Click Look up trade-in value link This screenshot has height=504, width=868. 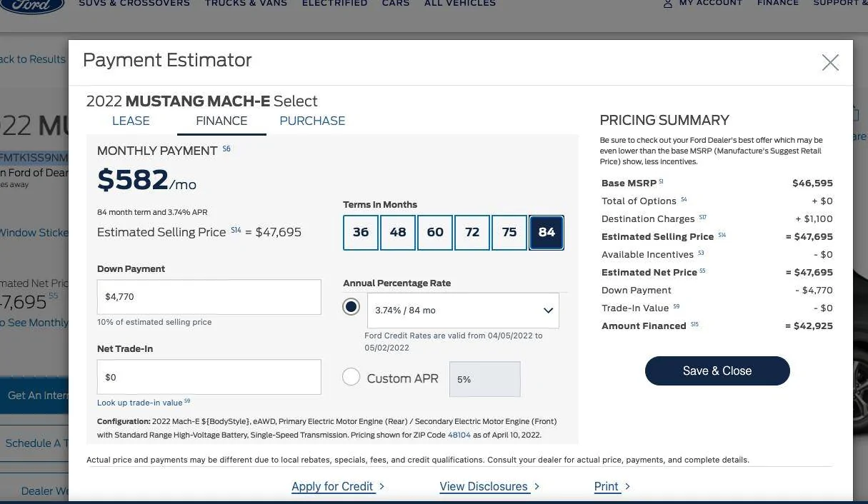(140, 403)
